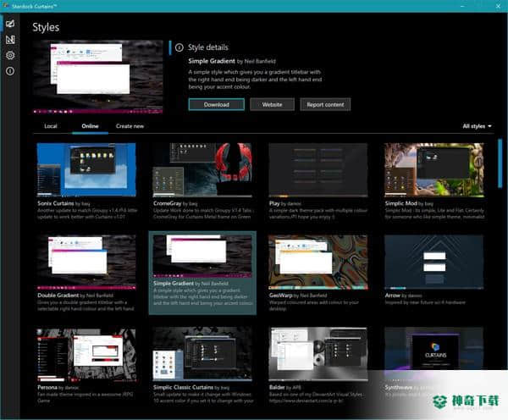Open the style's Website button
This screenshot has width=508, height=420.
coord(272,105)
